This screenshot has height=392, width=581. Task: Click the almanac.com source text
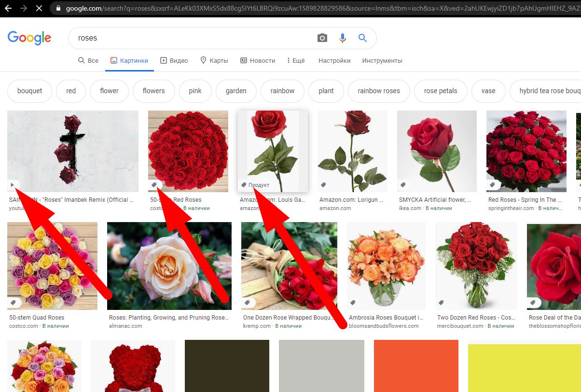click(x=125, y=326)
